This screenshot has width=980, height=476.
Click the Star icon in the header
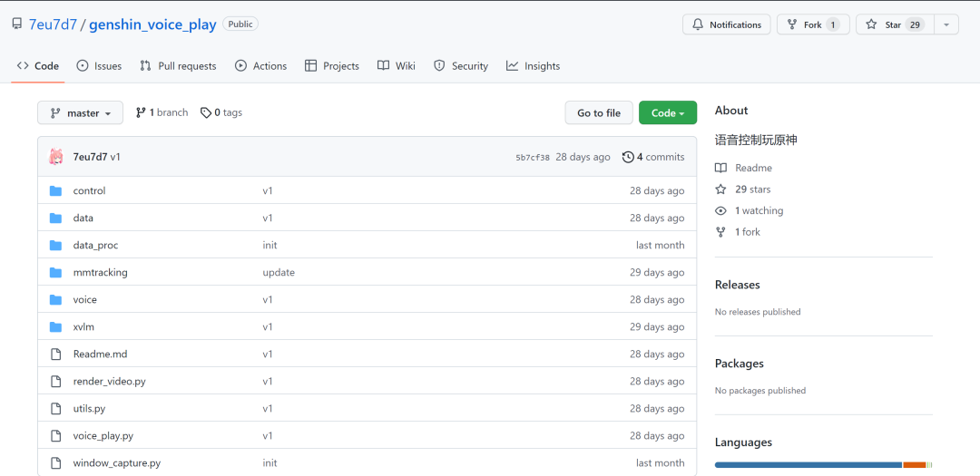pos(871,25)
